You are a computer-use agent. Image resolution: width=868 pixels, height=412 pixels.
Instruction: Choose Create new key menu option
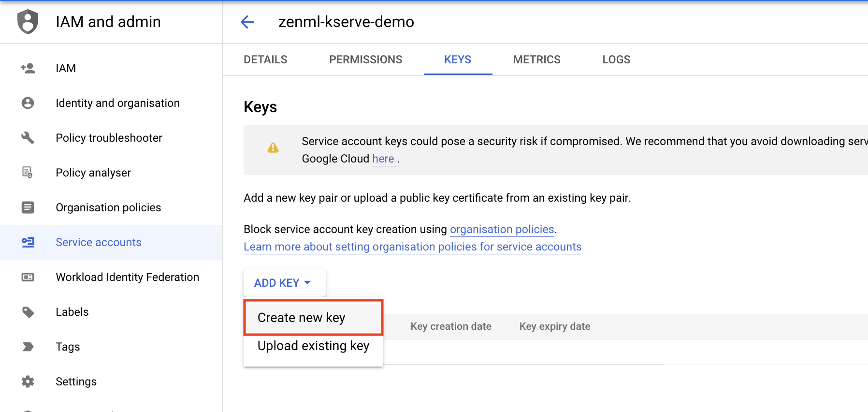[x=313, y=317]
